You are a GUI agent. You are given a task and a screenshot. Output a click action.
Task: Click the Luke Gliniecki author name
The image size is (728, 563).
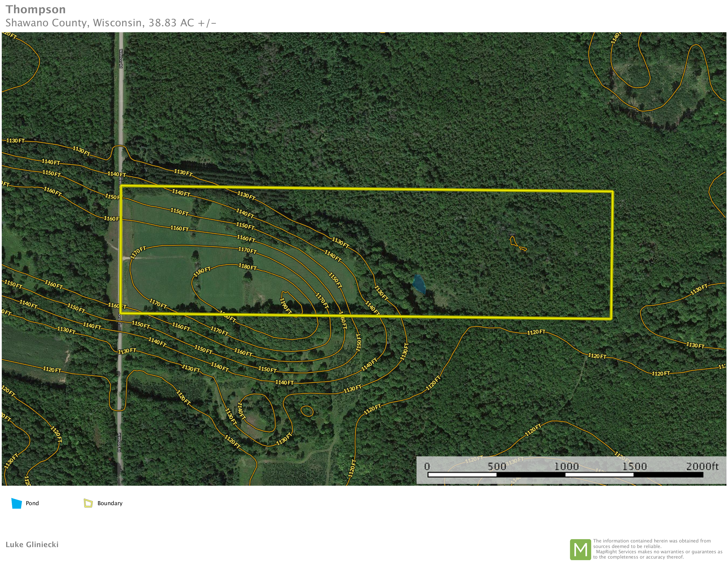(32, 544)
